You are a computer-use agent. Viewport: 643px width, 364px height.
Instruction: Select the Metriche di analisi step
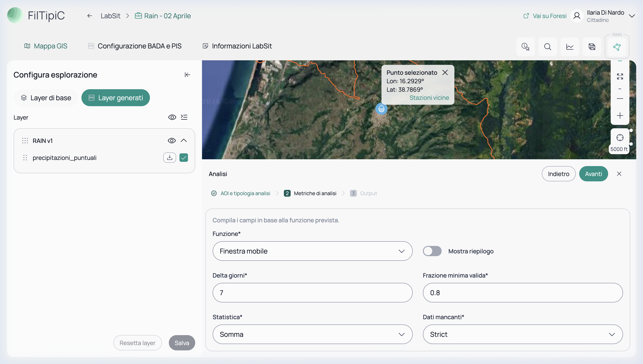tap(310, 193)
